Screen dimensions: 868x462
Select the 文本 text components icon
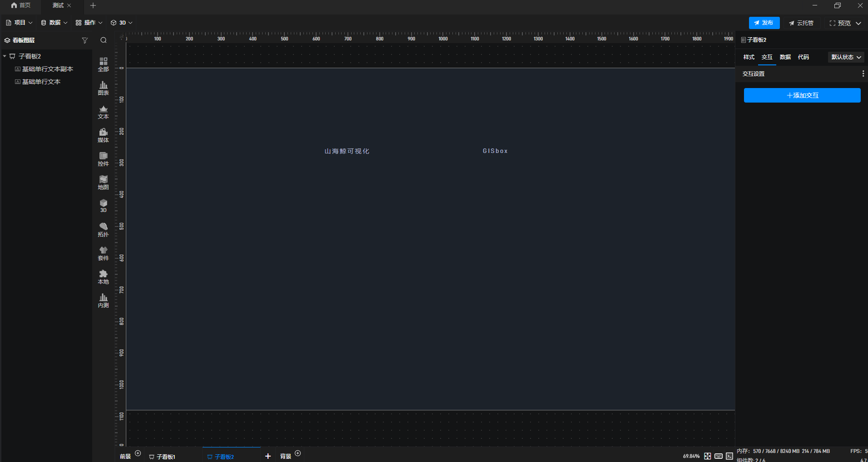coord(103,112)
